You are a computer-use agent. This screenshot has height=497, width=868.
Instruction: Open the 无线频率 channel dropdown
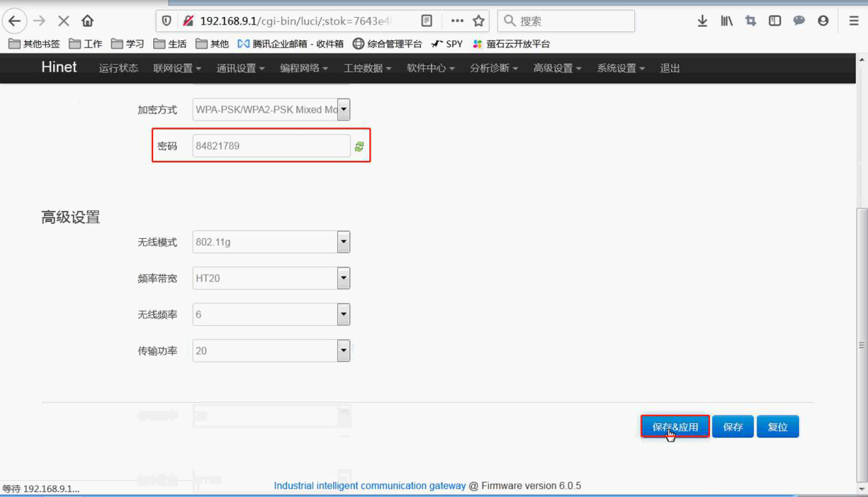click(343, 314)
